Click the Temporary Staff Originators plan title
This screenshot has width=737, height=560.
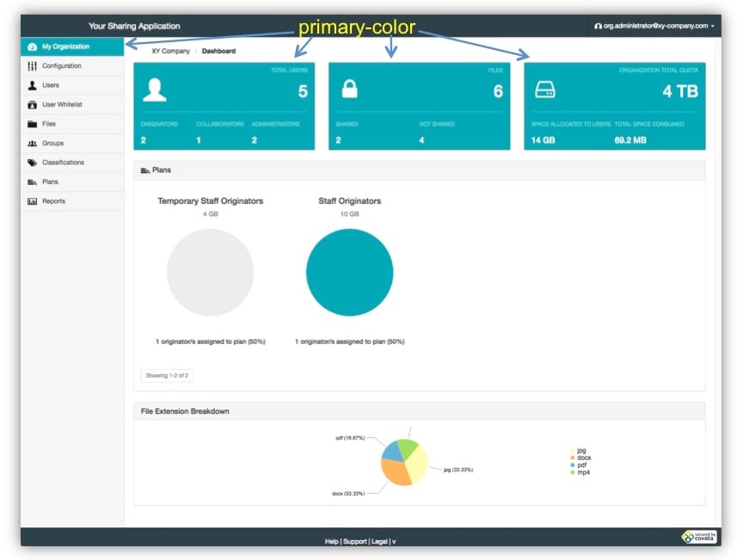[x=210, y=200]
